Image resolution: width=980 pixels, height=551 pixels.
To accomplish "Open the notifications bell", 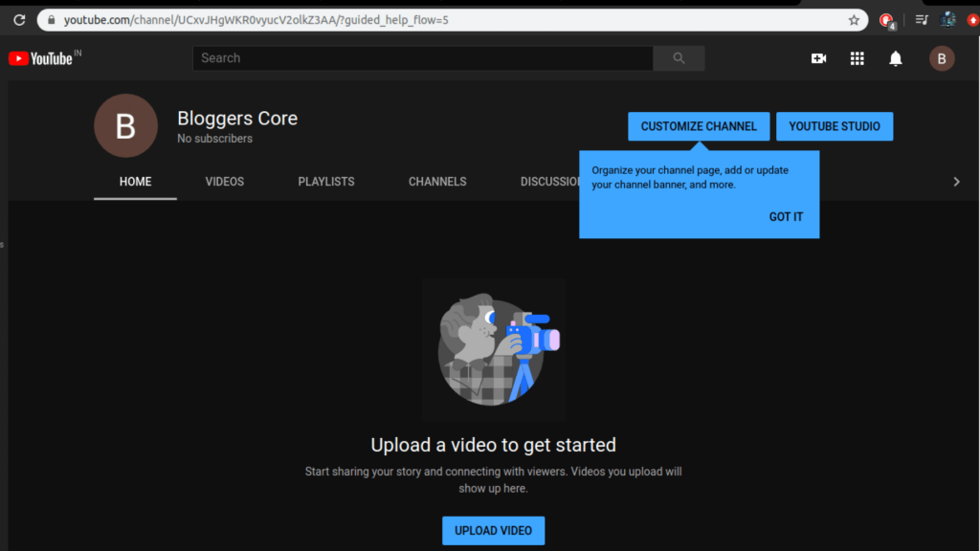I will click(x=896, y=58).
